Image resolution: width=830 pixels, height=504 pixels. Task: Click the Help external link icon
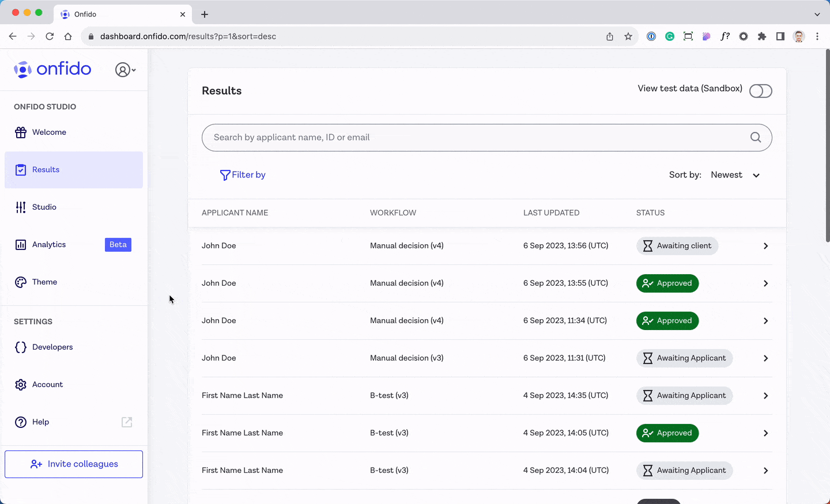(127, 422)
